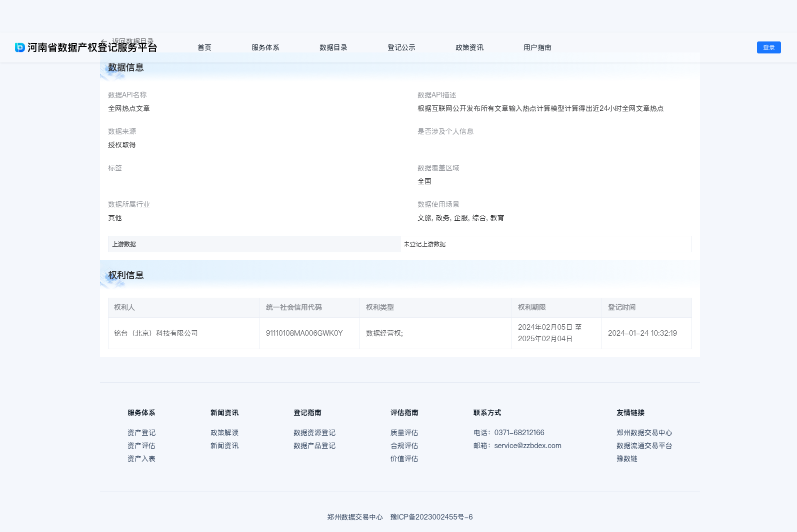Click the 上游数据 row label
Image resolution: width=797 pixels, height=532 pixels.
254,244
